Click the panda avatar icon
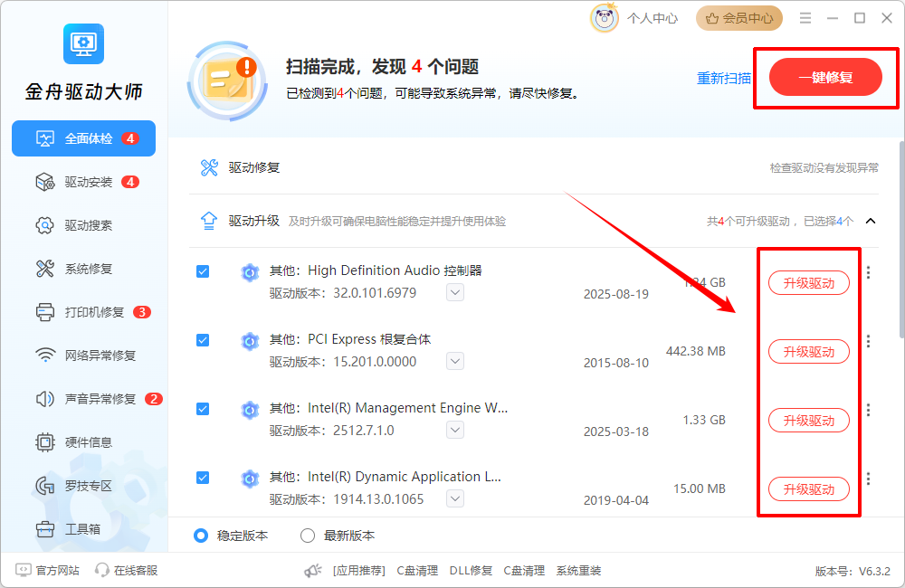This screenshot has width=905, height=588. click(x=605, y=18)
